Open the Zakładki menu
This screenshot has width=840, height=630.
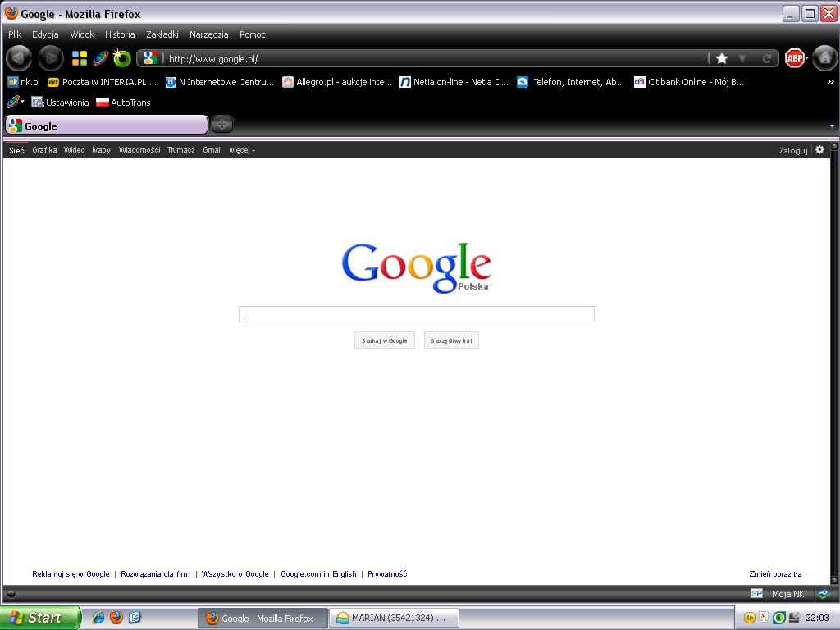(x=162, y=34)
